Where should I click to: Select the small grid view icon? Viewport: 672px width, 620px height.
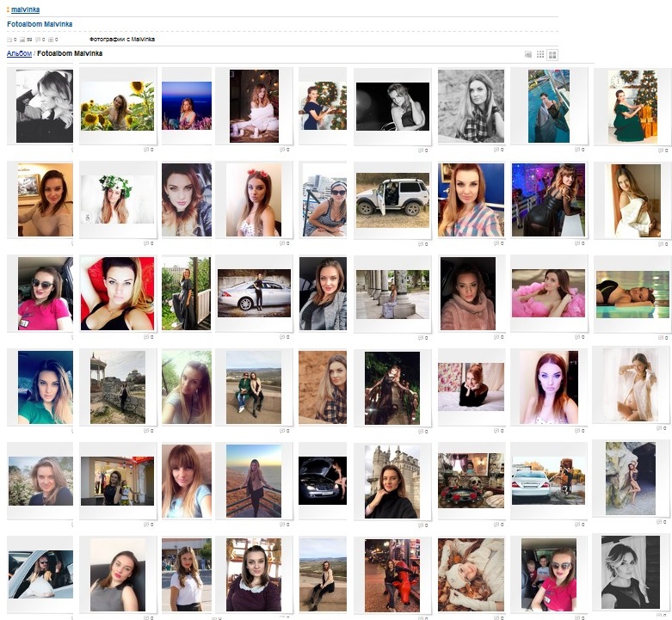point(540,54)
